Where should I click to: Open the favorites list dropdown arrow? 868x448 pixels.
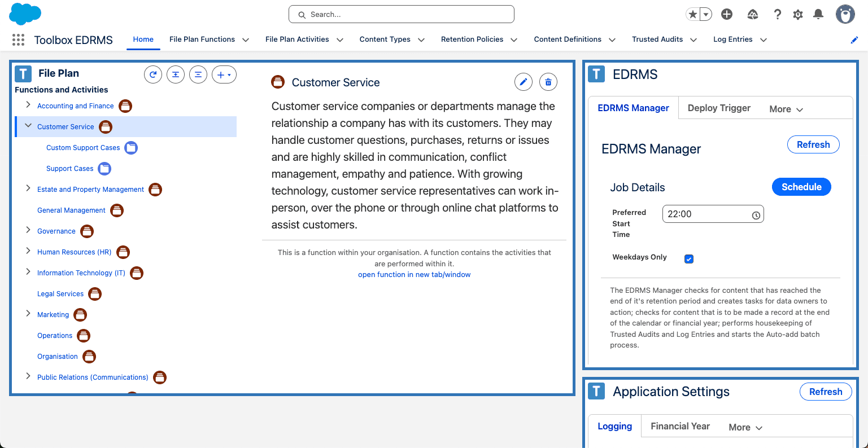pyautogui.click(x=706, y=15)
